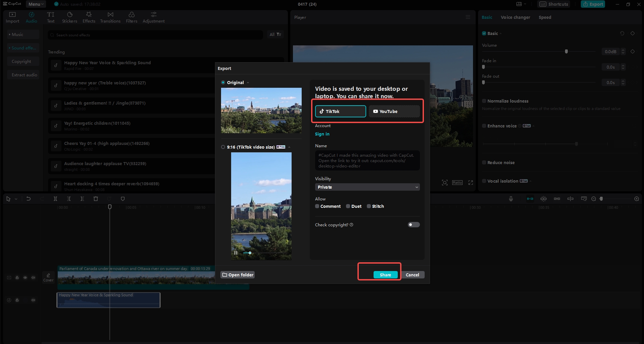This screenshot has width=644, height=344.
Task: Click the Share button in the export dialog
Action: coord(385,274)
